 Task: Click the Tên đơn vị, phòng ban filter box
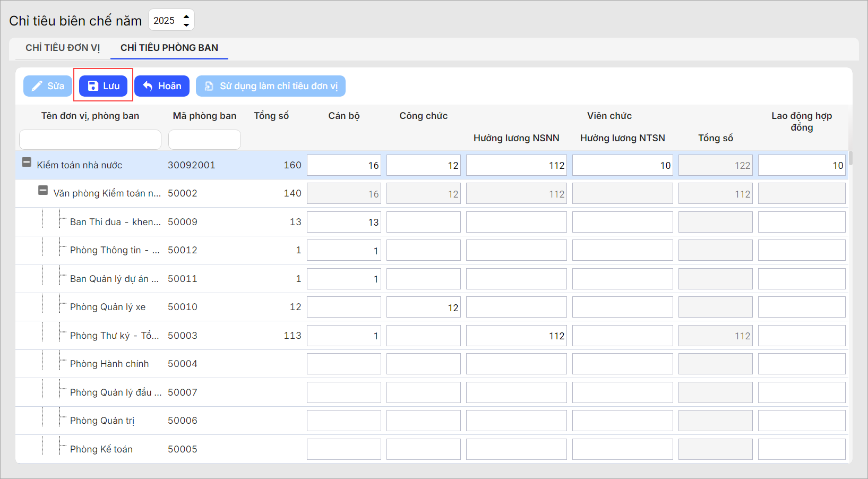(90, 140)
